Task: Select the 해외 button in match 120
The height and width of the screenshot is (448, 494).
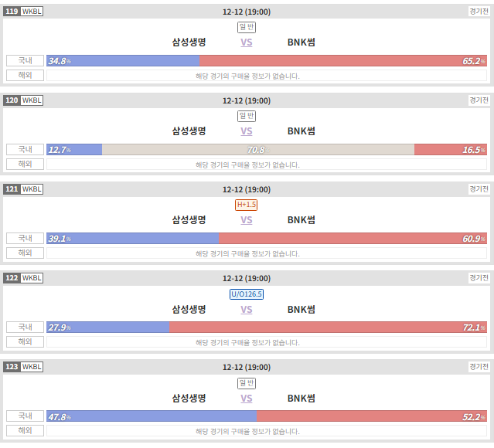Action: click(25, 164)
